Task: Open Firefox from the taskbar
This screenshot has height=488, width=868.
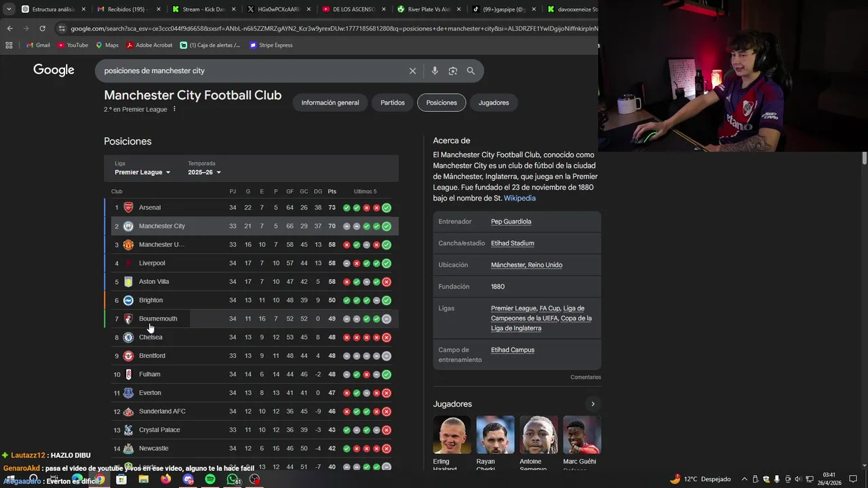Action: point(166,479)
